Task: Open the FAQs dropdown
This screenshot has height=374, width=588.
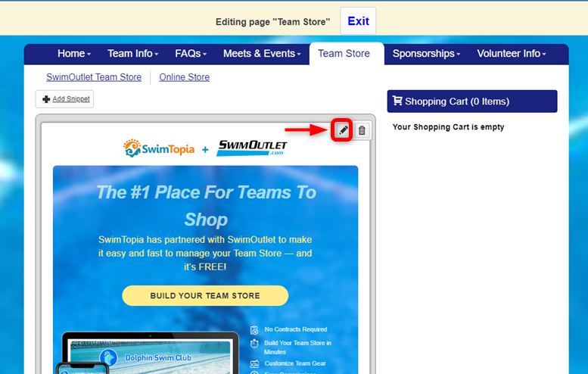Action: coord(191,54)
